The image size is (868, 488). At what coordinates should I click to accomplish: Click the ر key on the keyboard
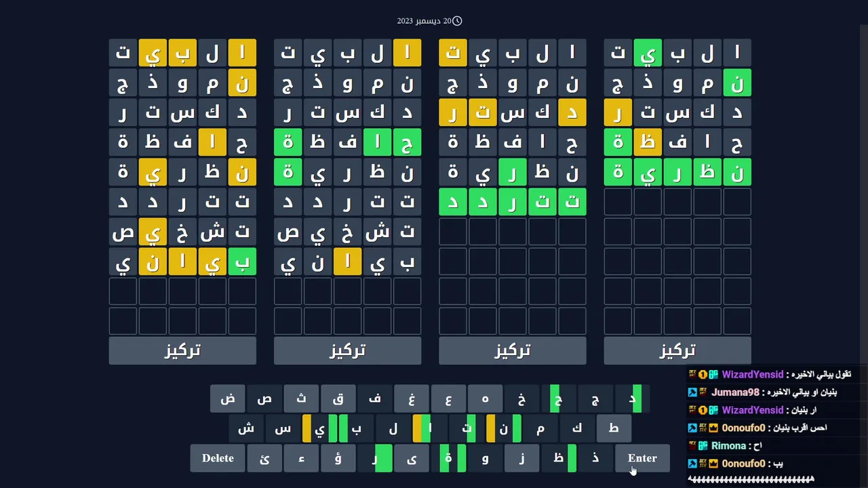pos(374,458)
